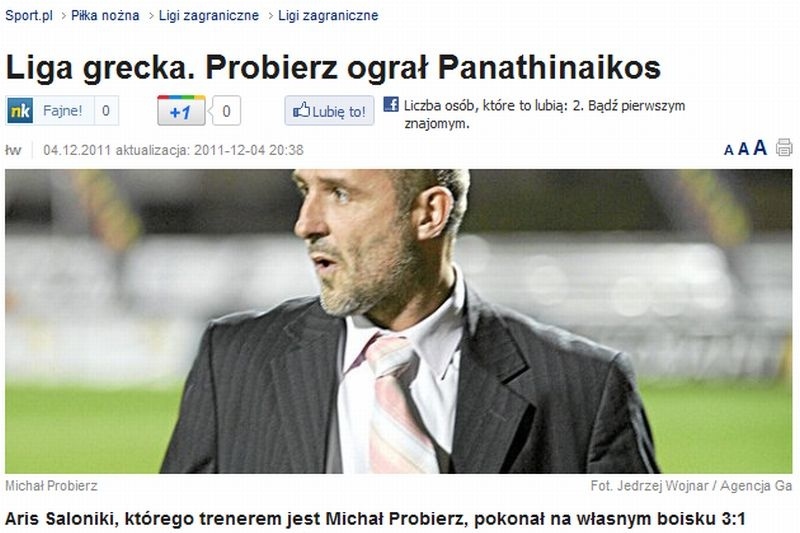The width and height of the screenshot is (800, 533).
Task: Click the Fot. Jedrzej Wojnar photo credit
Action: tap(691, 486)
